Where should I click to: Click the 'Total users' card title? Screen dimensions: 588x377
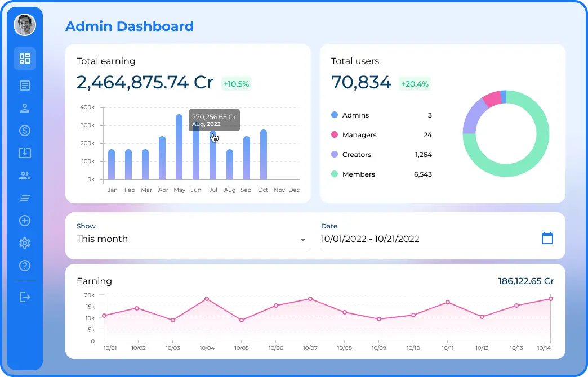(355, 61)
